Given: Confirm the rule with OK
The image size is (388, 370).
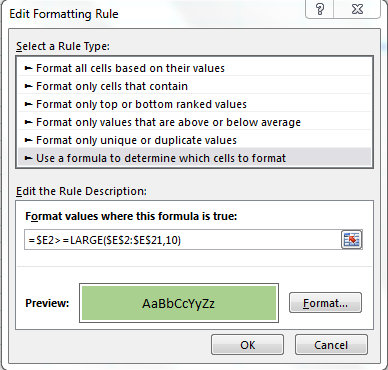Looking at the screenshot, I should coord(247,345).
